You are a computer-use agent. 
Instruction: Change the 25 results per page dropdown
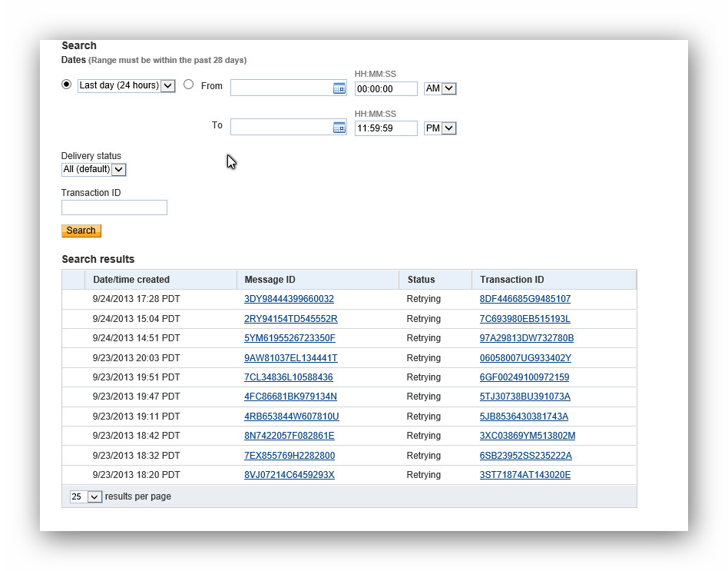(94, 497)
